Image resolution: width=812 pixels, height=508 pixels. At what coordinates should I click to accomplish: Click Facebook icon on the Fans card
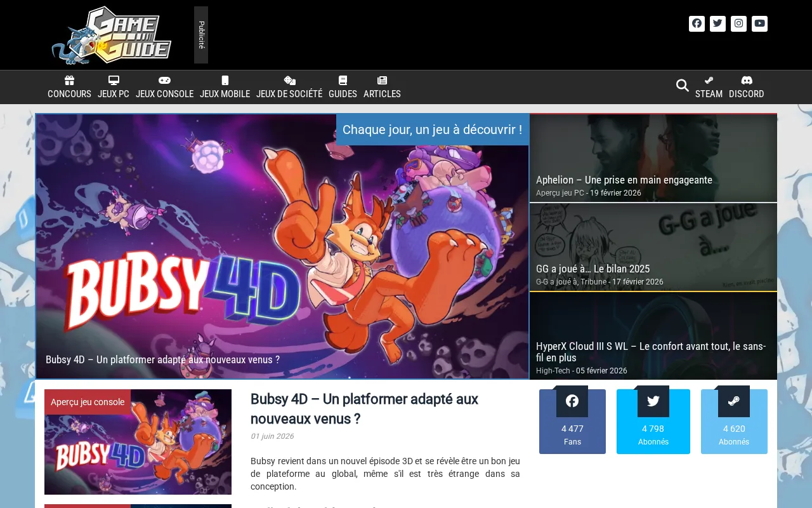click(x=572, y=401)
